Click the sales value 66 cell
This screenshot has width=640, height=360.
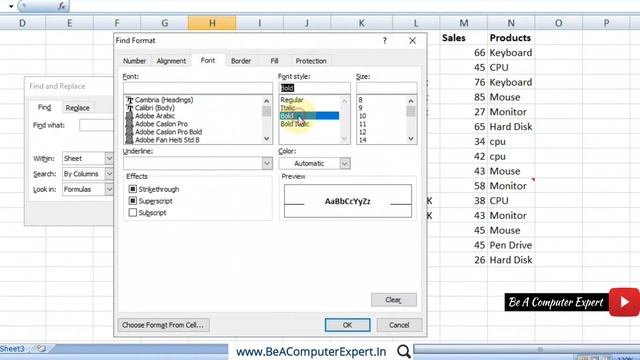point(464,53)
